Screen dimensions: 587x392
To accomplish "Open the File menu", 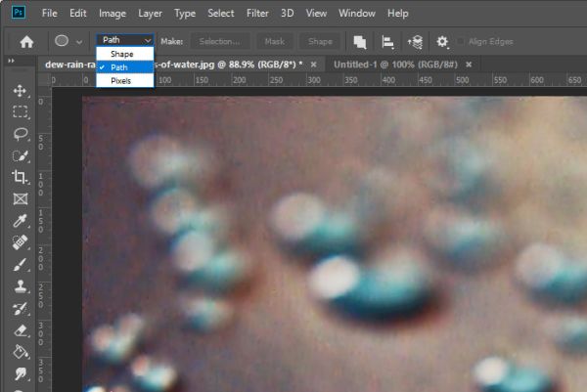I will click(x=50, y=13).
